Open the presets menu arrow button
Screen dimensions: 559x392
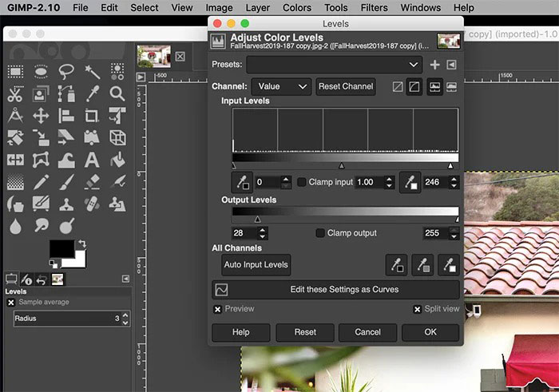[452, 65]
